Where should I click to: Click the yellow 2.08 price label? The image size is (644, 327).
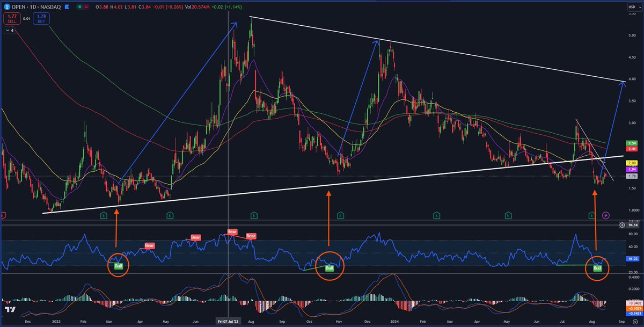(x=631, y=163)
